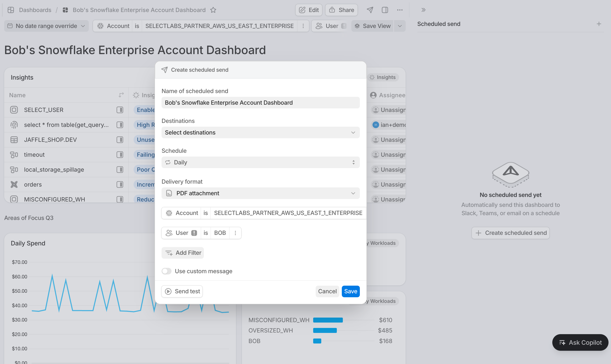Click the Name of scheduled send input
611x364 pixels.
260,103
